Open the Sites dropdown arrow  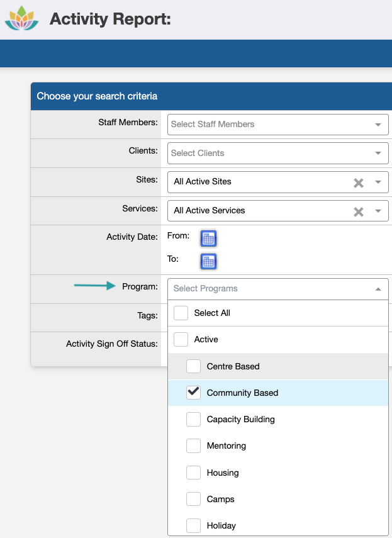pos(378,182)
